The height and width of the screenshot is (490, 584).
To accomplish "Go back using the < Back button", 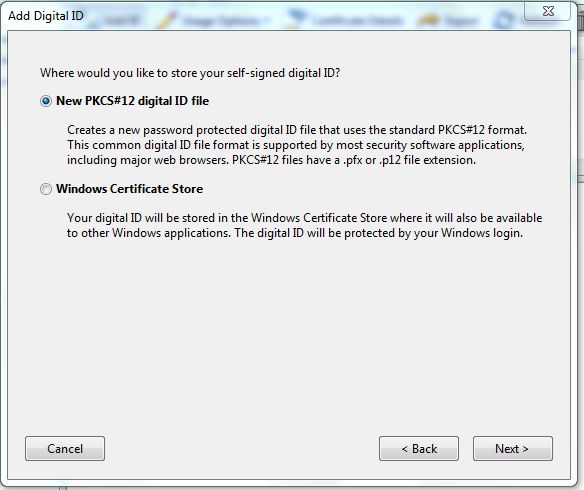I will point(419,449).
